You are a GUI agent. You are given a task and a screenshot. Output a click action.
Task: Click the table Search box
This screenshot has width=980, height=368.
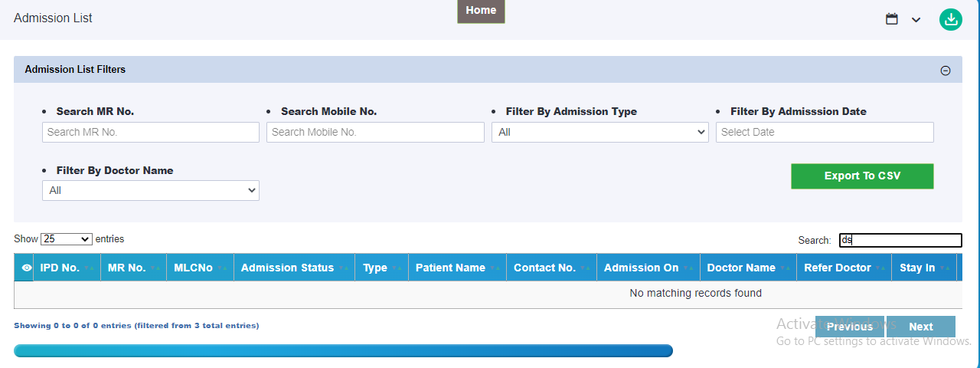point(900,240)
